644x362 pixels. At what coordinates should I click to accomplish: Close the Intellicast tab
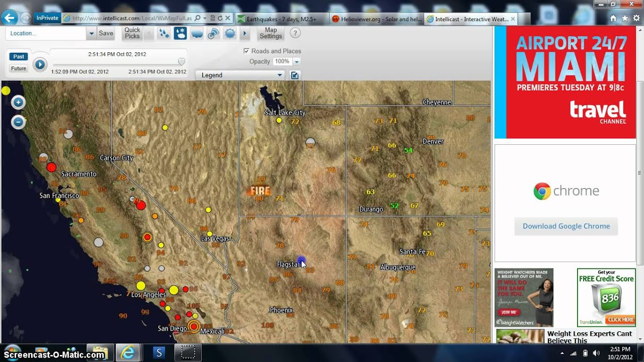point(513,19)
